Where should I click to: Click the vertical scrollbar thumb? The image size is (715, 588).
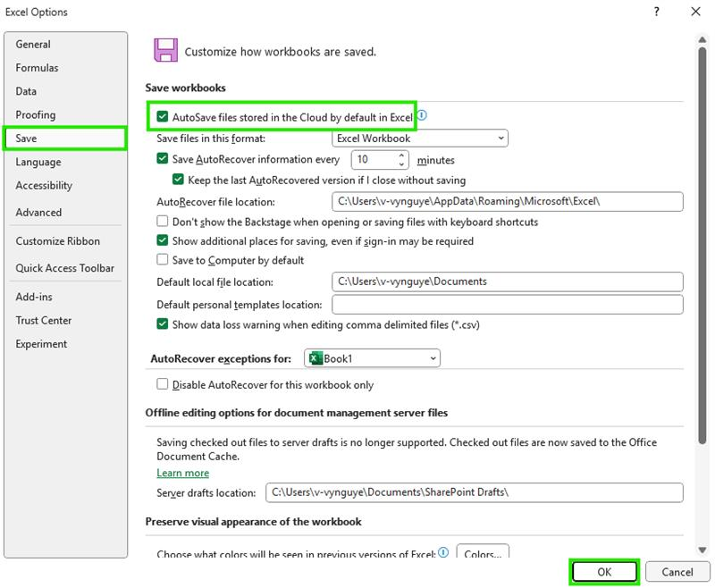702,245
